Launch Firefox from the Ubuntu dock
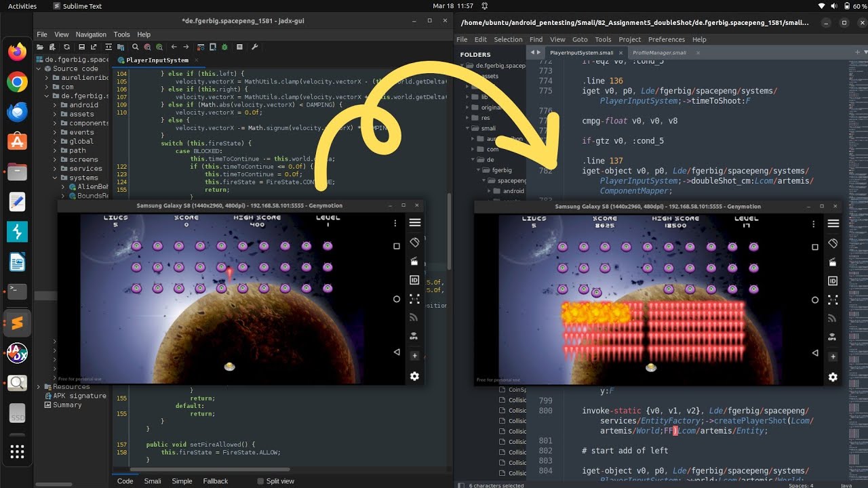The height and width of the screenshot is (488, 868). pos(17,52)
